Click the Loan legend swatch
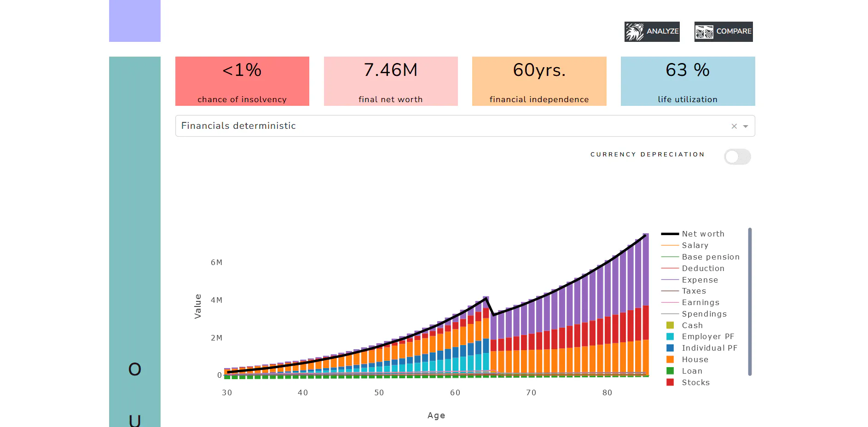 tap(670, 371)
